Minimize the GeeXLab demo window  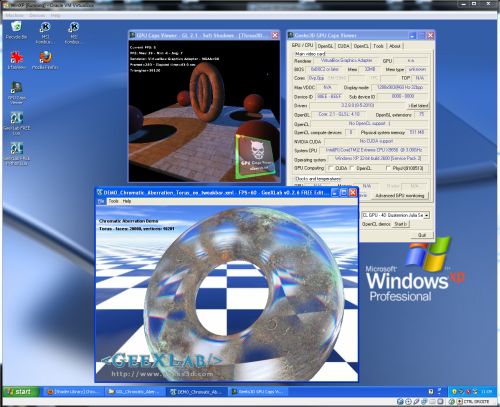point(335,192)
